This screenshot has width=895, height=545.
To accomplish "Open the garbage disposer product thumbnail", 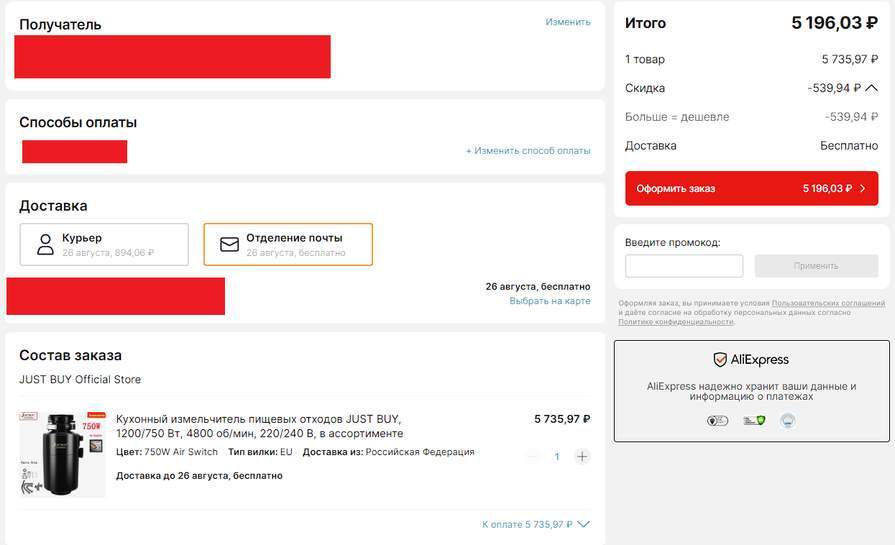I will tap(62, 453).
